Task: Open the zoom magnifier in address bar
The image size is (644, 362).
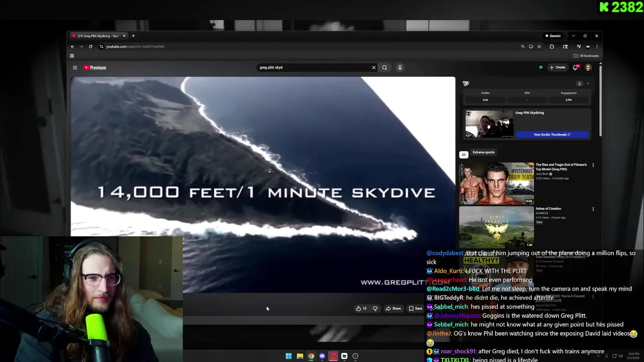Action: tap(523, 46)
